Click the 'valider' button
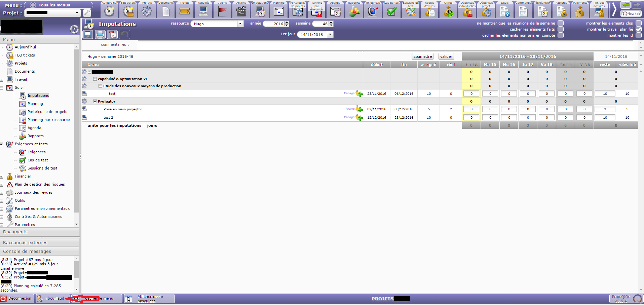This screenshot has width=644, height=305. tap(446, 56)
